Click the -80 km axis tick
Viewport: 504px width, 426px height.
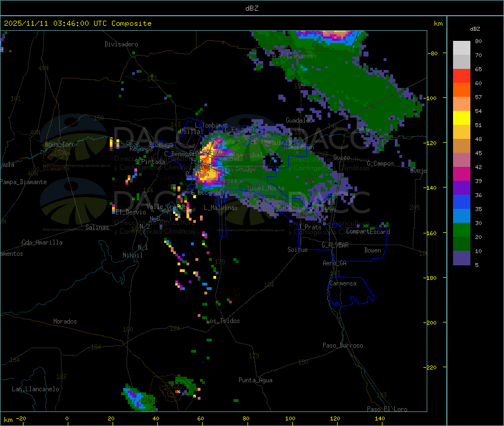(x=434, y=53)
